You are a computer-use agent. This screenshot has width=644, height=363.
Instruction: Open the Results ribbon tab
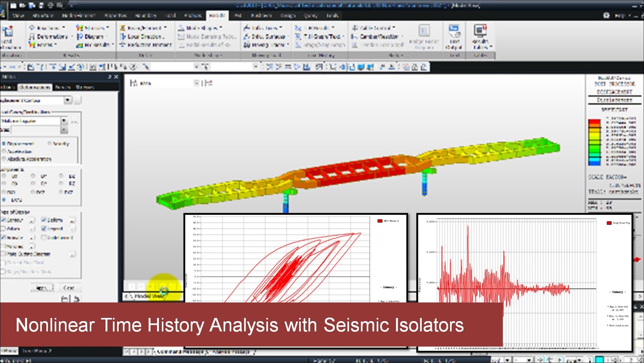(217, 15)
